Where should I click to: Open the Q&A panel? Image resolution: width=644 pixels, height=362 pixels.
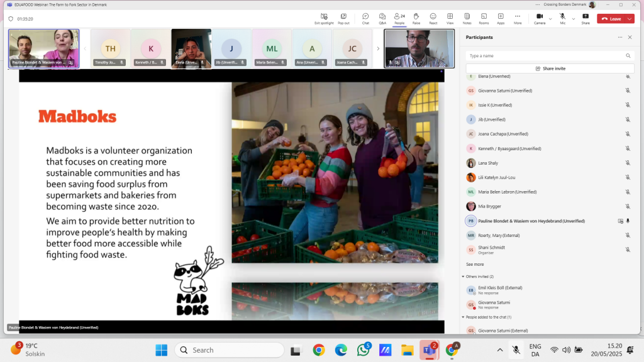click(x=382, y=18)
